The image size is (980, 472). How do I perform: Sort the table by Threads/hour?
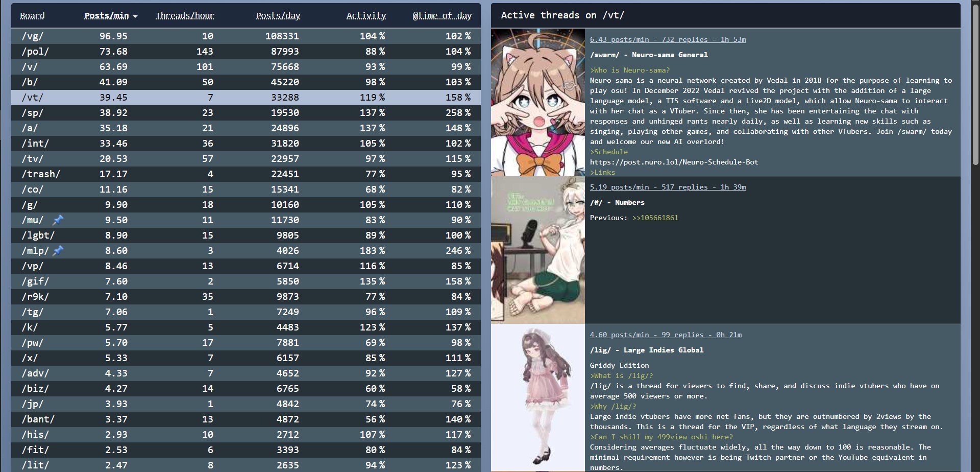185,16
